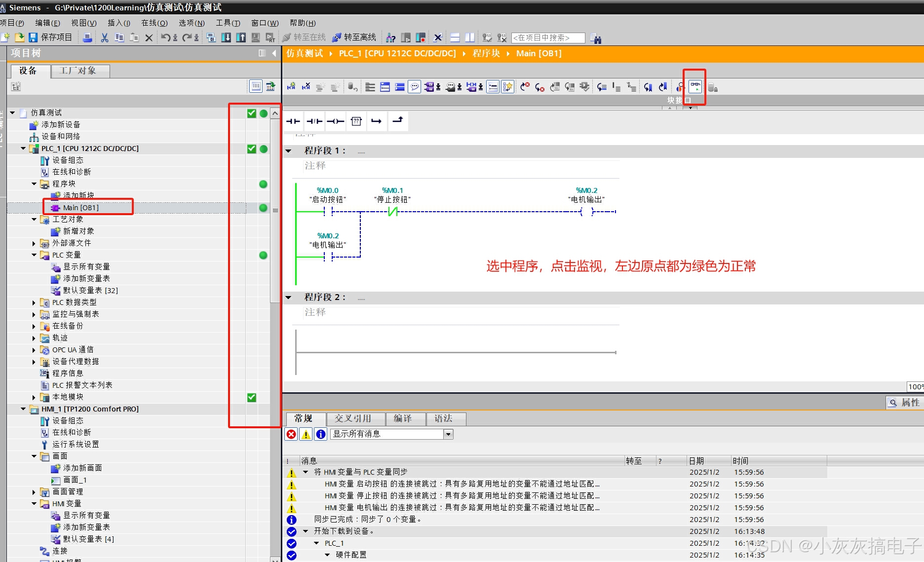Split editor space vertically
Viewport: 924px width, 562px height.
click(470, 37)
